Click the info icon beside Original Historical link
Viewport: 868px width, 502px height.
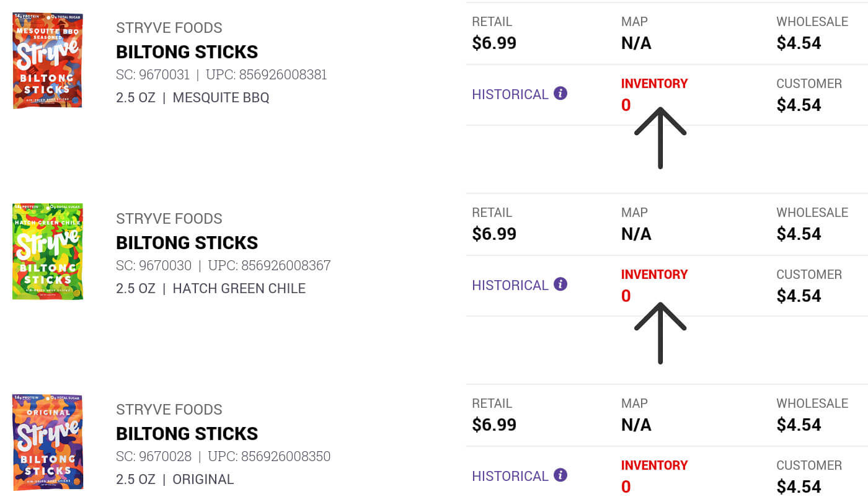pyautogui.click(x=560, y=475)
